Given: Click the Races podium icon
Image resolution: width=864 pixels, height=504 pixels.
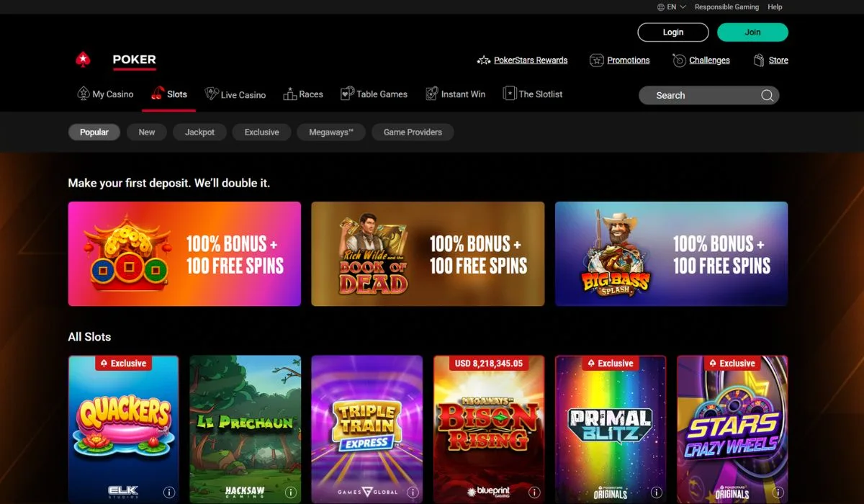Looking at the screenshot, I should click(x=290, y=94).
